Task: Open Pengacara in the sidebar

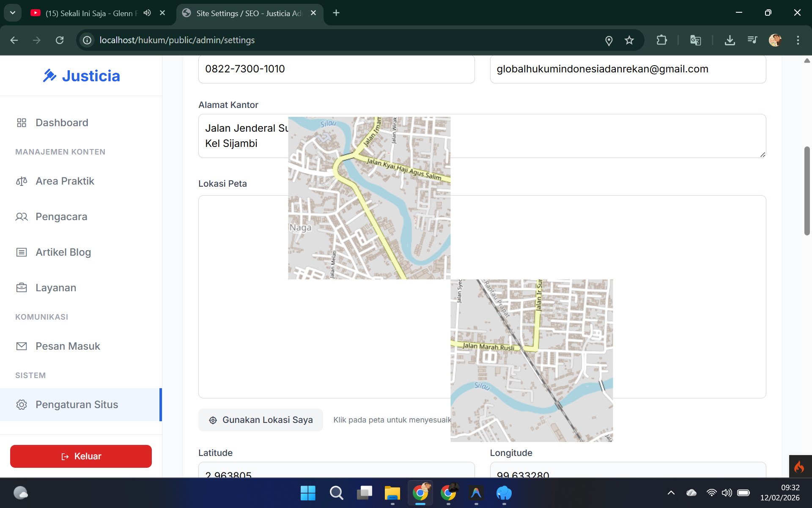Action: tap(61, 217)
